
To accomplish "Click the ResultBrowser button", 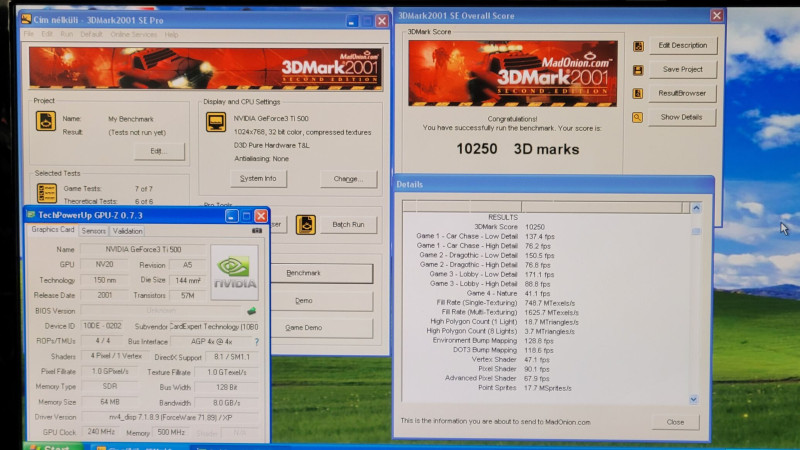I will (x=682, y=93).
